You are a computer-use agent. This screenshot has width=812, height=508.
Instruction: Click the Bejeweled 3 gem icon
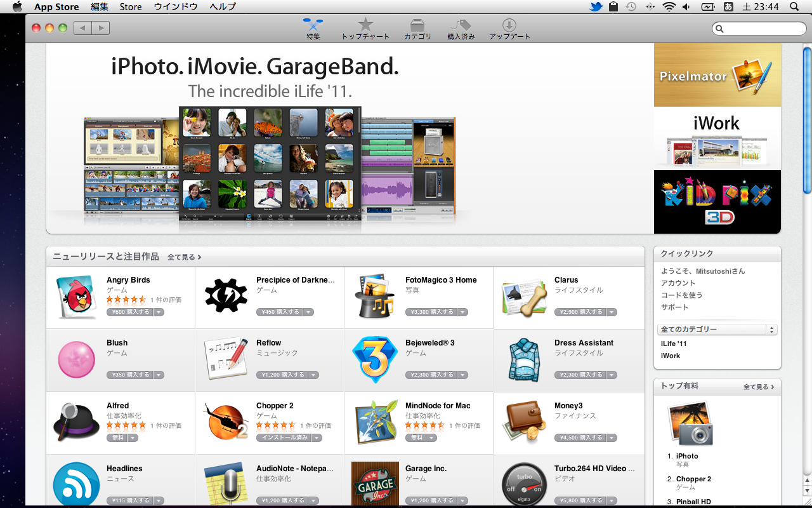(375, 359)
